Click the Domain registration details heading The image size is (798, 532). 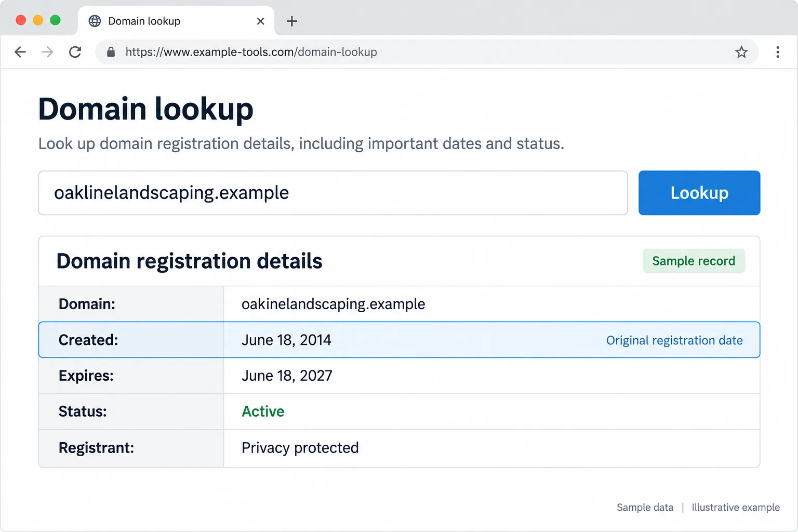pyautogui.click(x=189, y=261)
